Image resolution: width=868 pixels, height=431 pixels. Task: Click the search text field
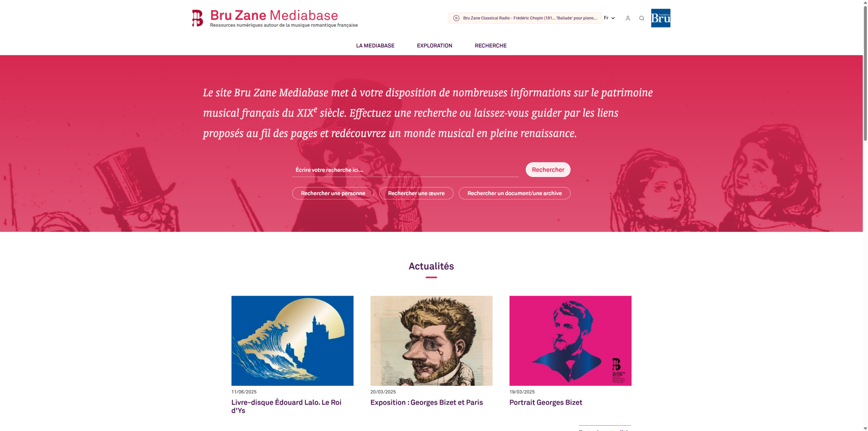[x=405, y=170]
